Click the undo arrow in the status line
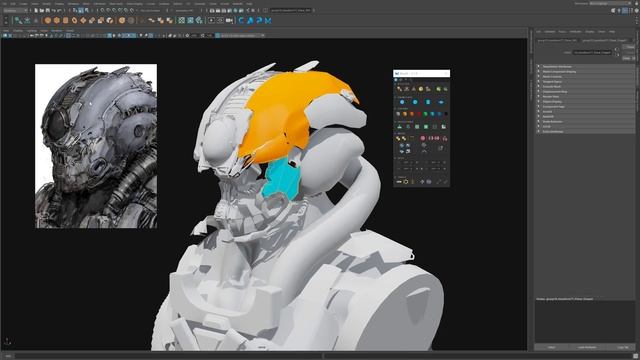This screenshot has height=360, width=640. [x=53, y=10]
